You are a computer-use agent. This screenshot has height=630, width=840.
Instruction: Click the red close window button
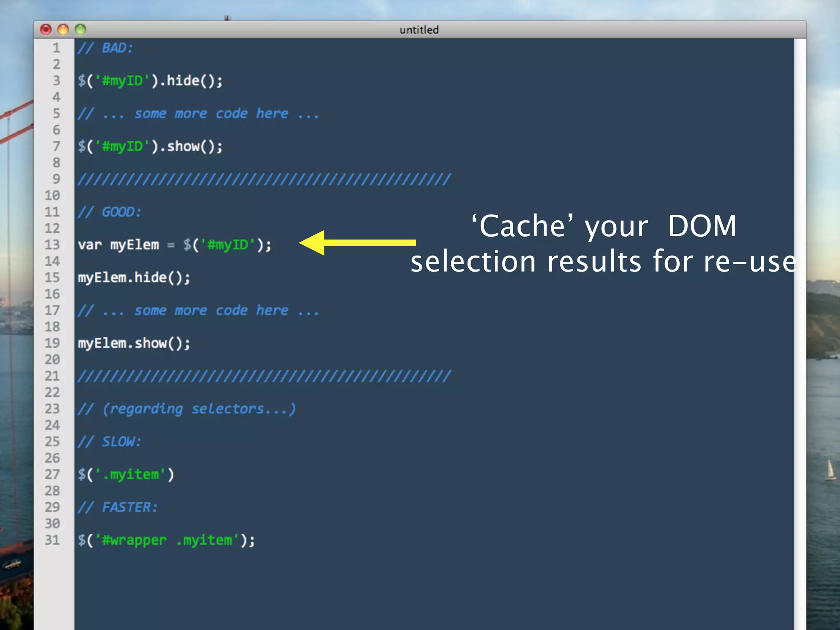(46, 30)
